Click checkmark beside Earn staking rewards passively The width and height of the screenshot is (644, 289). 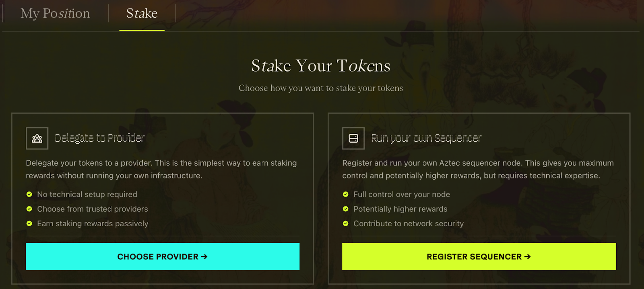coord(29,223)
